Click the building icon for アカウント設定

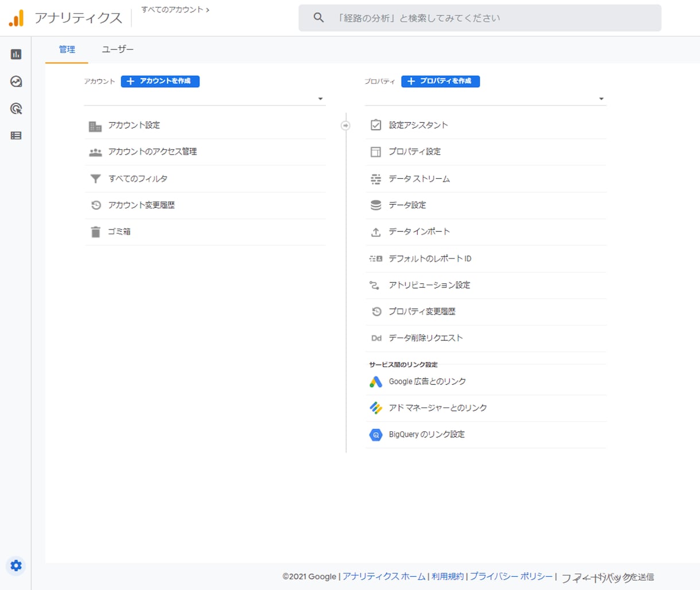pyautogui.click(x=95, y=126)
